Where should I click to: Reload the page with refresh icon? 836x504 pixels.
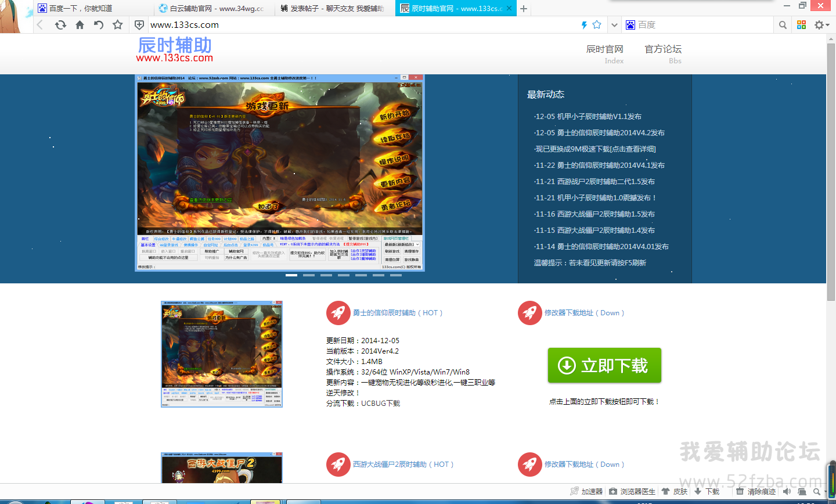point(60,25)
